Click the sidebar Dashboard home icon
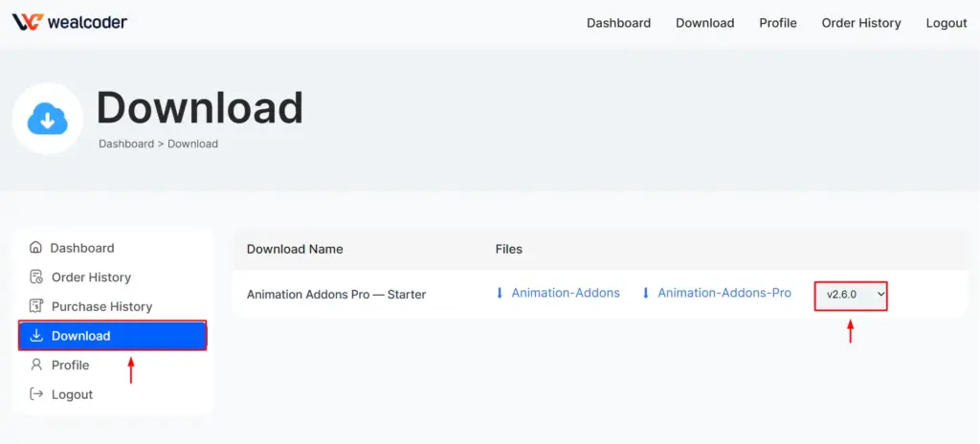Image resolution: width=980 pixels, height=444 pixels. click(36, 247)
